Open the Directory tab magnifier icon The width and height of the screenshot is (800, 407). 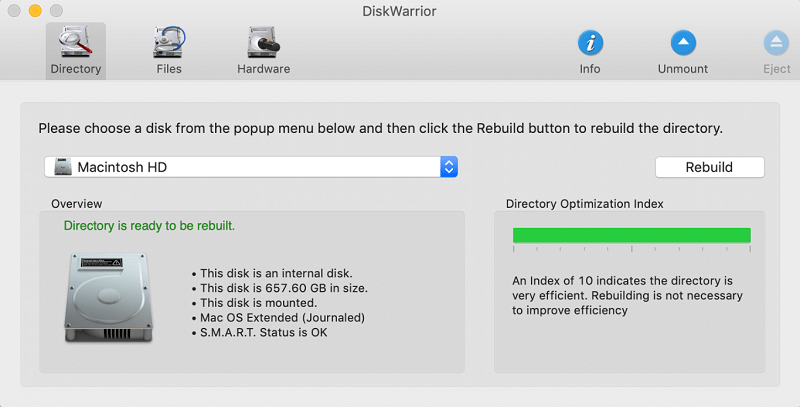pyautogui.click(x=75, y=42)
